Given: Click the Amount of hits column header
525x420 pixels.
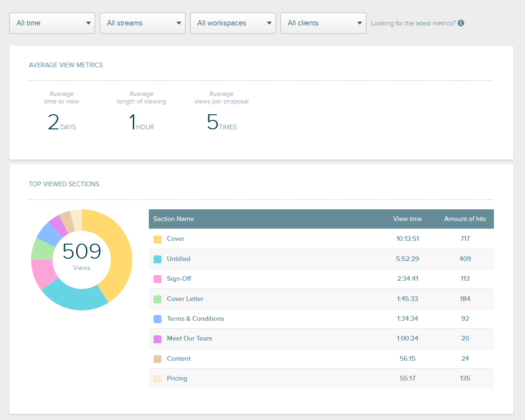Looking at the screenshot, I should 465,219.
